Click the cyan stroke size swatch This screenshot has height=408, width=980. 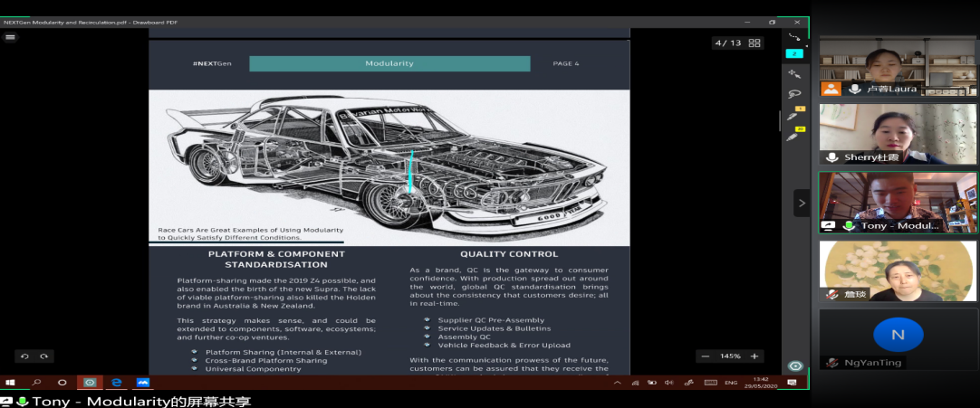[x=794, y=53]
